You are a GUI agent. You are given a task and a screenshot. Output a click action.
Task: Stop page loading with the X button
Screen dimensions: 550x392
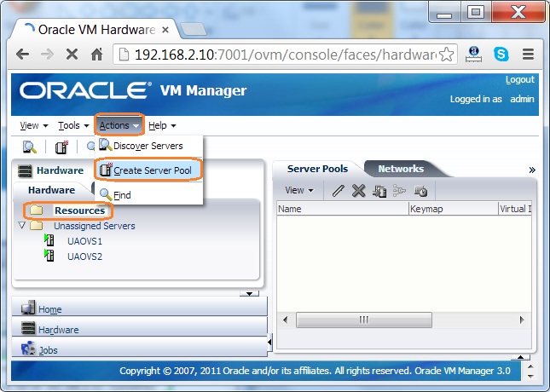click(x=72, y=54)
